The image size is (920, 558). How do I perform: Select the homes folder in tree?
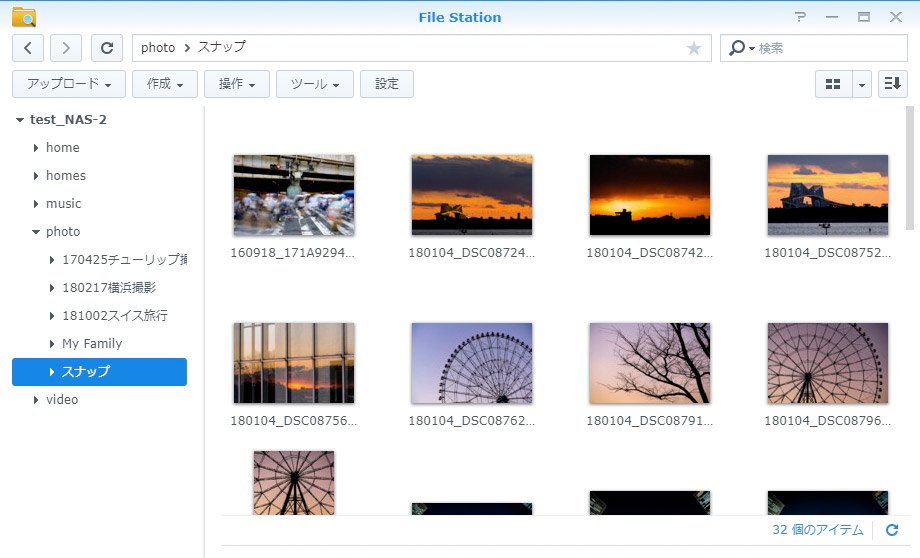(66, 175)
